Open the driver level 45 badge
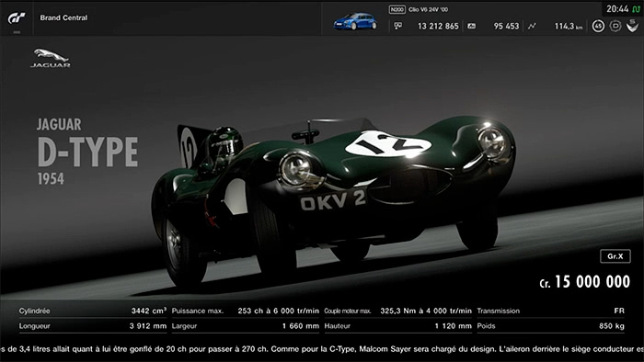The width and height of the screenshot is (644, 362). click(598, 27)
